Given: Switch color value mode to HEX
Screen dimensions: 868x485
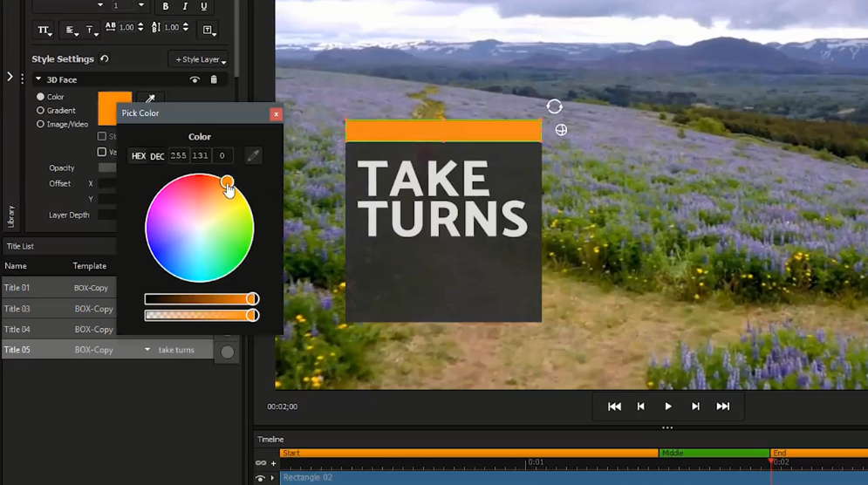Looking at the screenshot, I should tap(138, 156).
